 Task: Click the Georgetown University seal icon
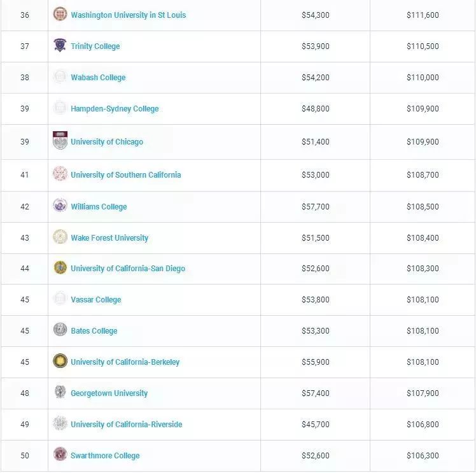[60, 392]
